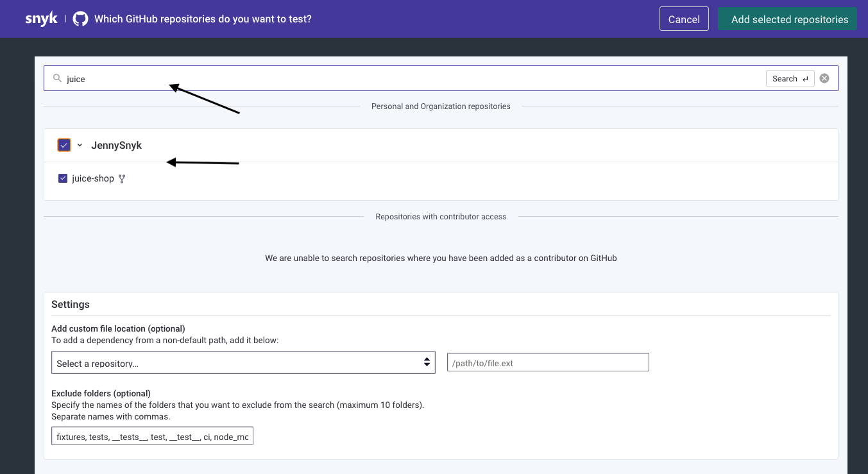Click the Search button

click(790, 78)
